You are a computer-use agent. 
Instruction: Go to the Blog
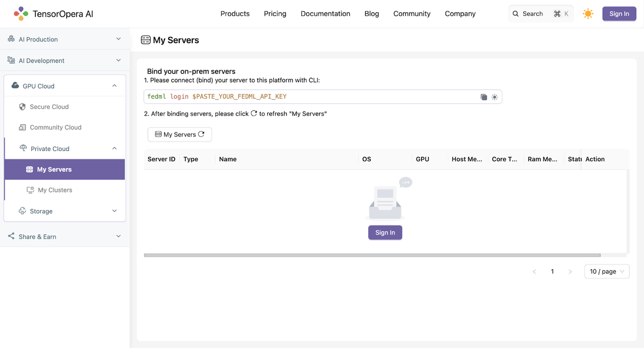[372, 14]
